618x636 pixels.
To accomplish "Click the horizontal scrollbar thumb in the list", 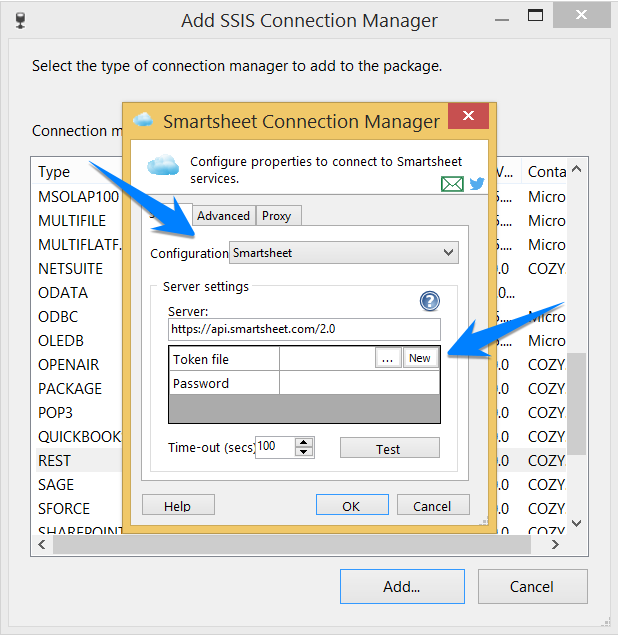I will click(x=292, y=544).
